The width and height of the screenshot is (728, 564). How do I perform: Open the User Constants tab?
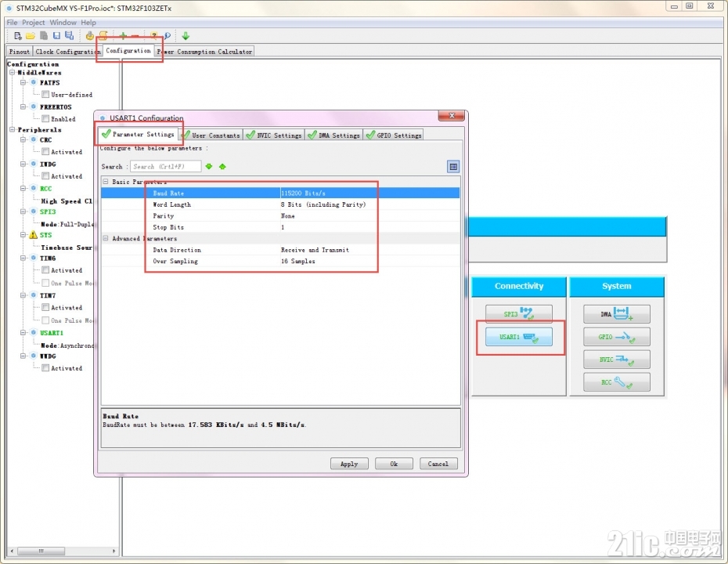(x=211, y=136)
